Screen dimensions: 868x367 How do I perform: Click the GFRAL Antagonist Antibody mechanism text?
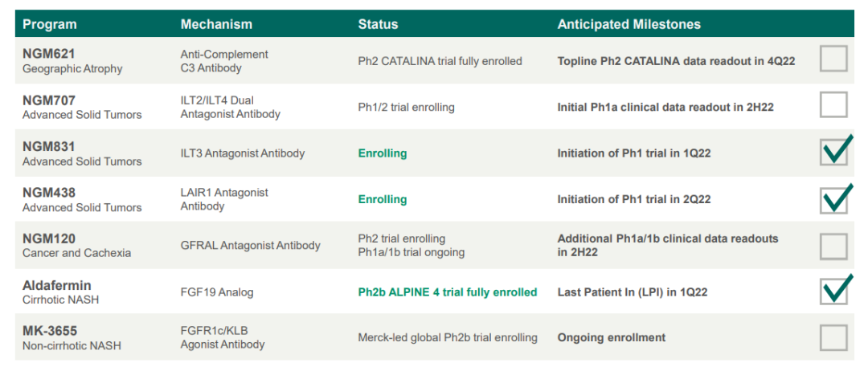pyautogui.click(x=250, y=246)
